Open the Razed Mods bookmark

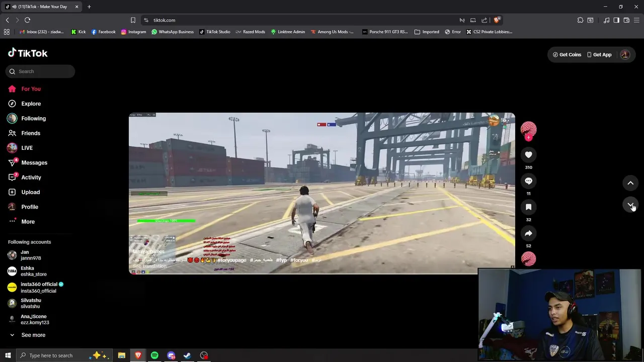pos(250,32)
